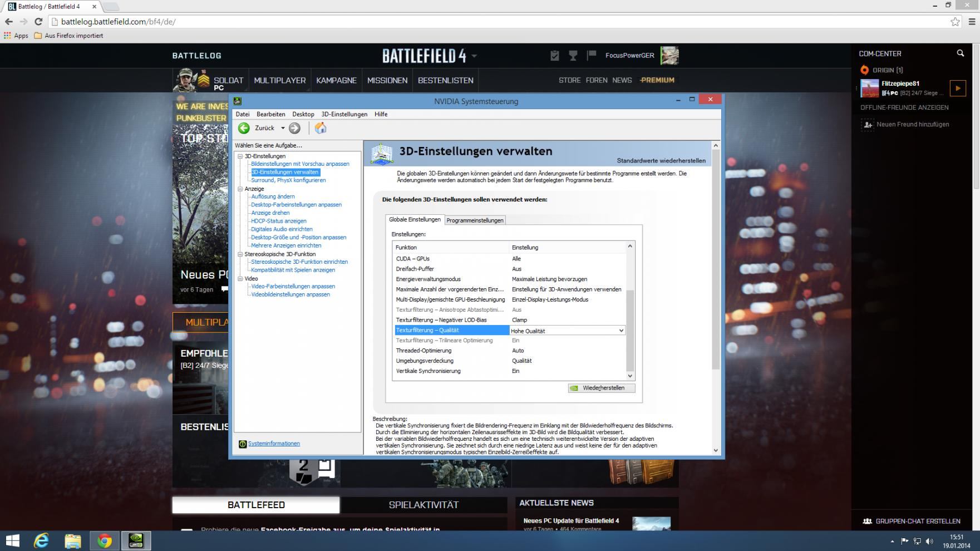Select 3D-Einstellungen verwalten in task tree
Image resolution: width=980 pixels, height=551 pixels.
[284, 172]
